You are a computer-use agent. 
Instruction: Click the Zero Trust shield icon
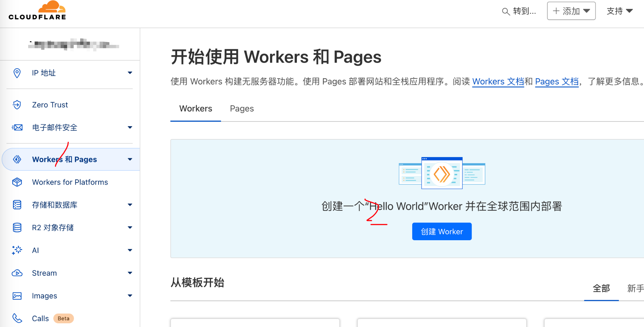point(17,105)
